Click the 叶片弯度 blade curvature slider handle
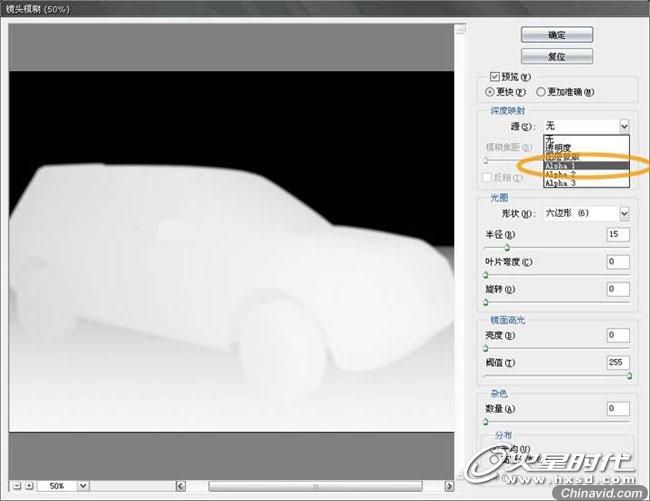Screen dimensions: 650x501 486,275
